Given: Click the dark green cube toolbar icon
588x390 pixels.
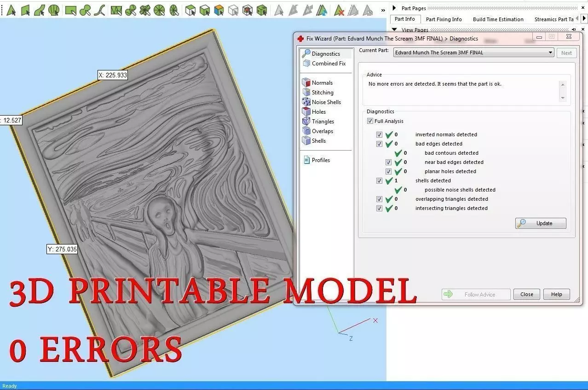Looking at the screenshot, I should coord(262,9).
